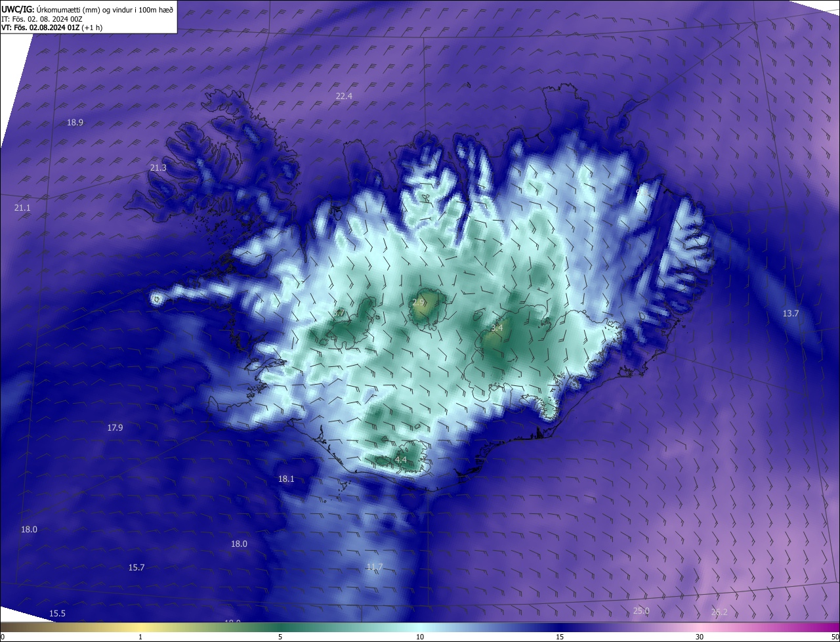The width and height of the screenshot is (840, 642).
Task: Click the 17.9 value label
Action: coord(115,427)
